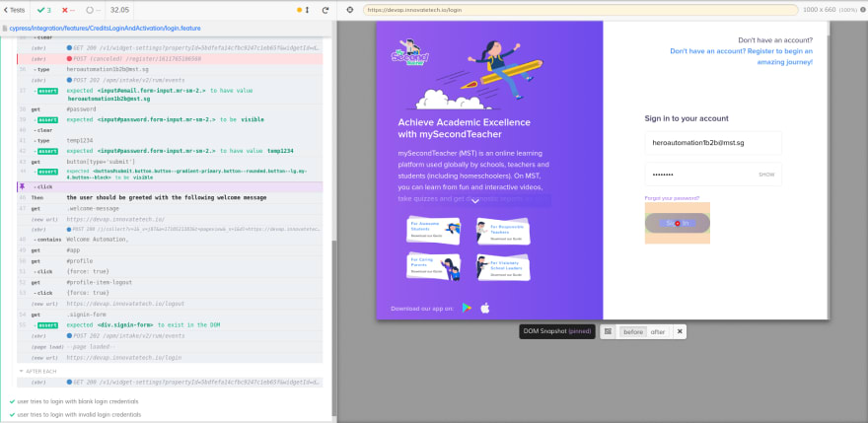Show the 'after' DOM snapshot
The image size is (868, 423).
pyautogui.click(x=658, y=331)
